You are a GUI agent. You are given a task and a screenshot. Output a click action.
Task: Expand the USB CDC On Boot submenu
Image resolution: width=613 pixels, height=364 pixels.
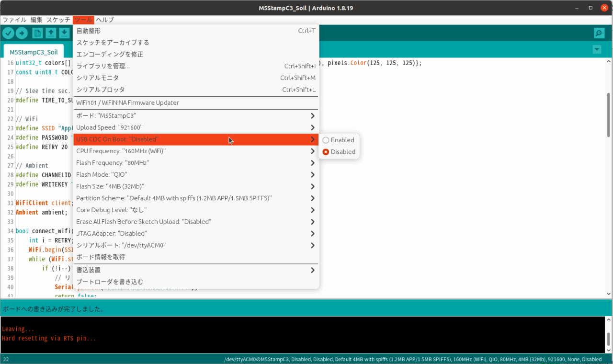tap(196, 139)
